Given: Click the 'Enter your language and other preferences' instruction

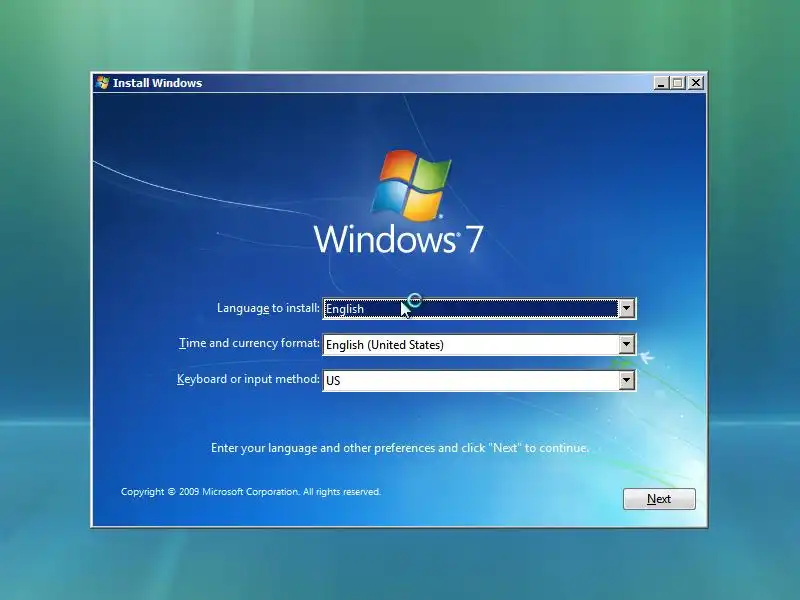Looking at the screenshot, I should click(400, 448).
